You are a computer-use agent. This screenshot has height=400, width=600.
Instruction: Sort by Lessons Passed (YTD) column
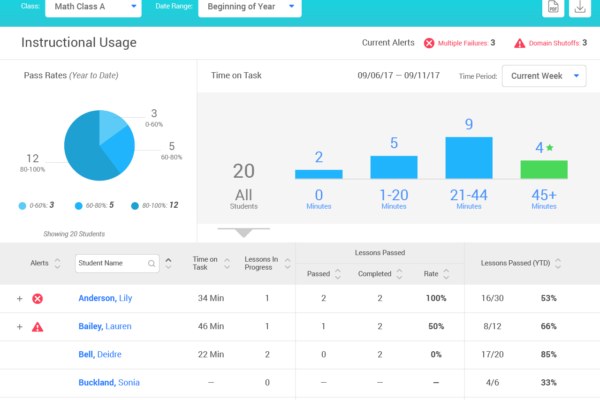pyautogui.click(x=558, y=263)
